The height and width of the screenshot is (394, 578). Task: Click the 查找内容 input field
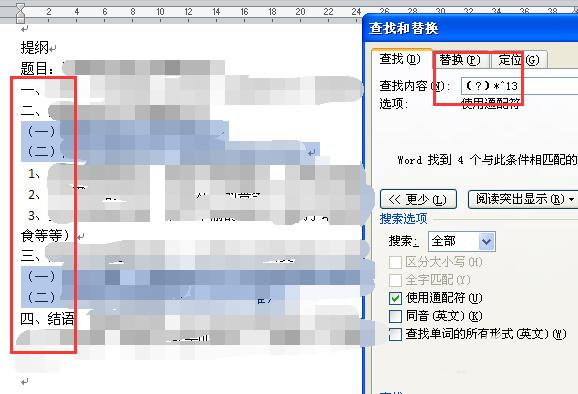coord(519,86)
